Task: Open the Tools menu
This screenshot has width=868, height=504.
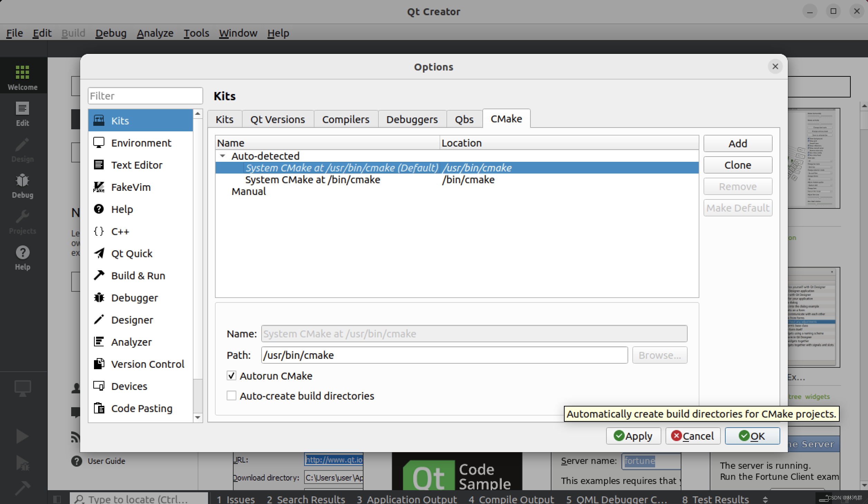Action: (x=196, y=33)
